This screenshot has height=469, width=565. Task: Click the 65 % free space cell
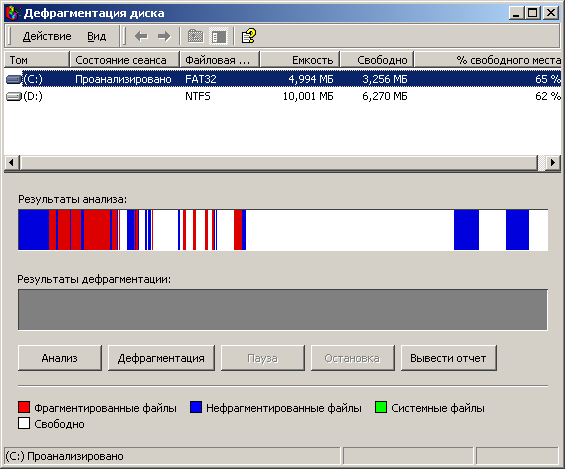click(x=548, y=79)
